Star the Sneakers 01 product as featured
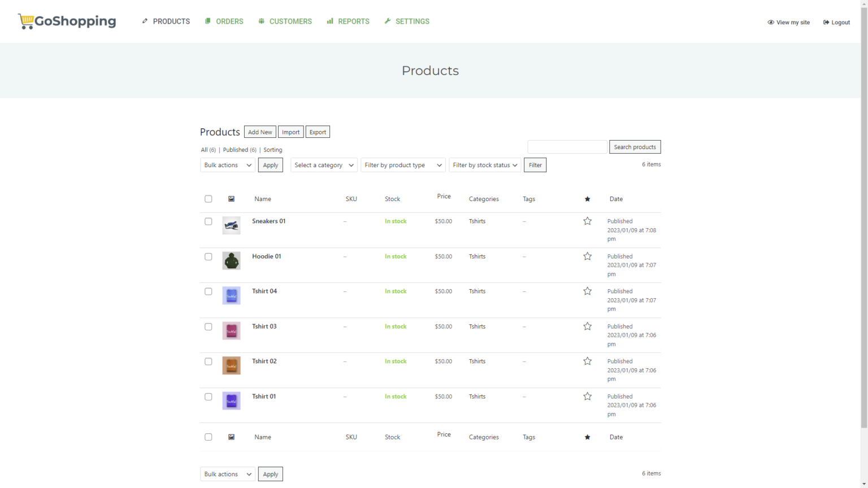 [x=587, y=221]
